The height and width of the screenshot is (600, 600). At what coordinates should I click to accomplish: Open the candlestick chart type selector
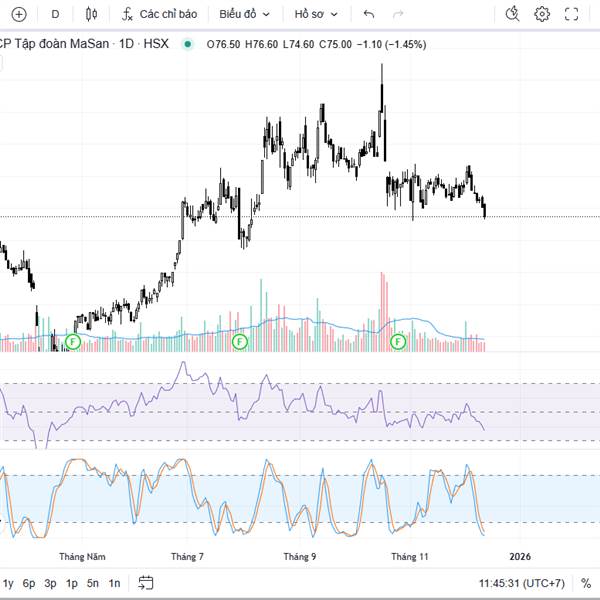92,14
